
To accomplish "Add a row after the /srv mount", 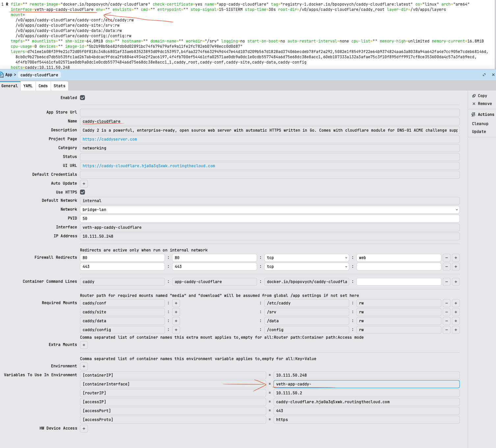I will 456,312.
